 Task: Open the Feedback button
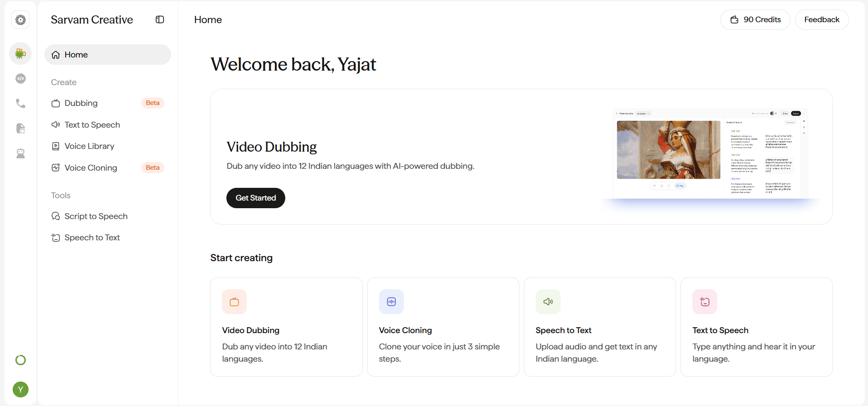click(822, 20)
